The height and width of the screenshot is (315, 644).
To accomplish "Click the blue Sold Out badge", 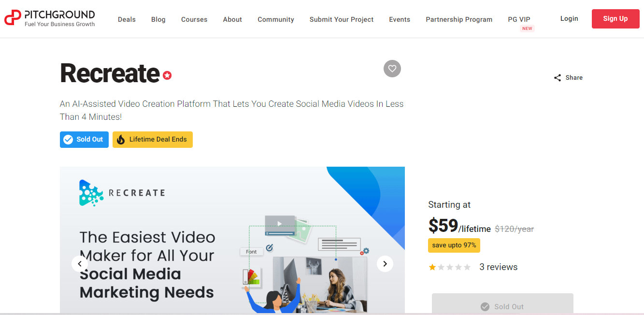I will point(84,140).
